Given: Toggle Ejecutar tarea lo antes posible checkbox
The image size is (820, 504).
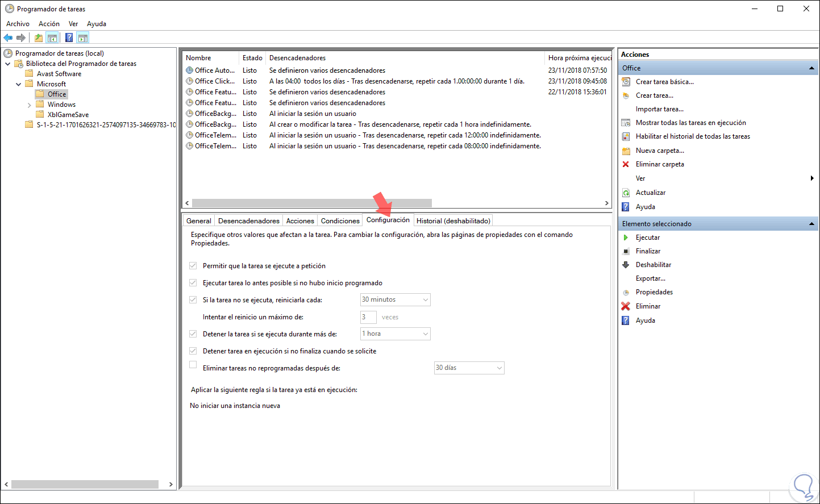Looking at the screenshot, I should 193,282.
